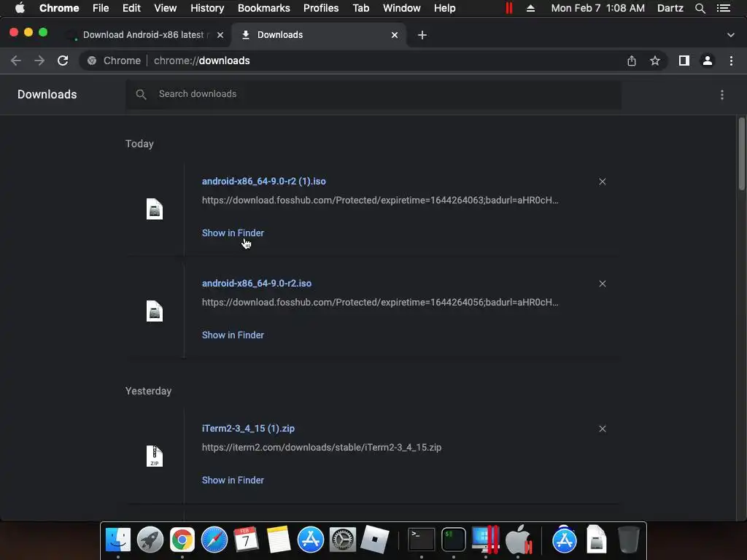Click the file icon of android-x86_64-9.0-r2 (1).iso
Image resolution: width=747 pixels, height=560 pixels.
155,209
